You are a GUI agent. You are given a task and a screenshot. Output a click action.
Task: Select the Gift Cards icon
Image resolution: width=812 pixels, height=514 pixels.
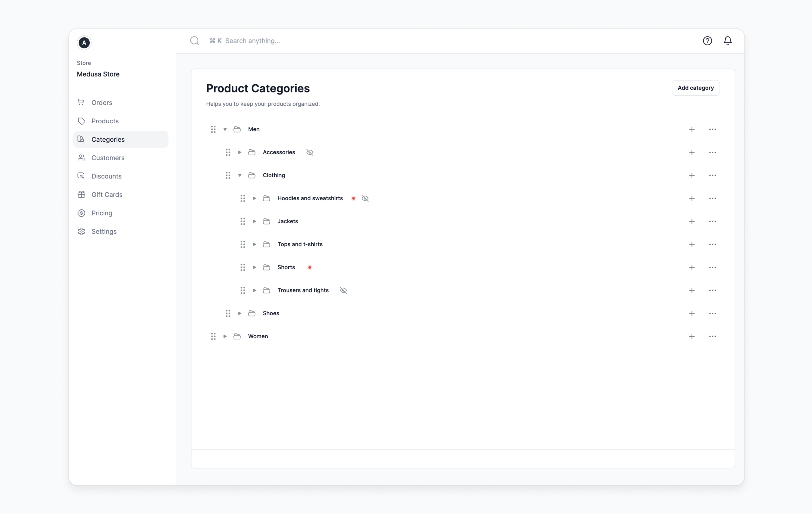pyautogui.click(x=81, y=194)
